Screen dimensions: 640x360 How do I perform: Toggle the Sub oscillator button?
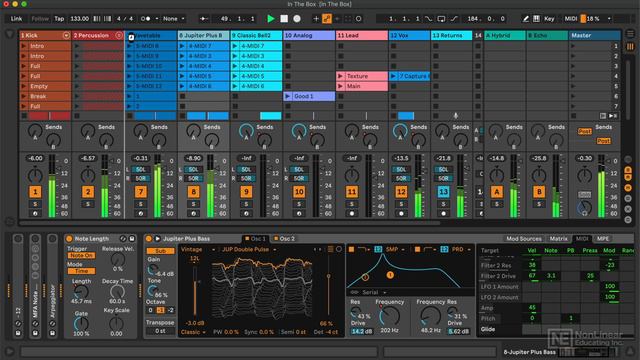160,251
